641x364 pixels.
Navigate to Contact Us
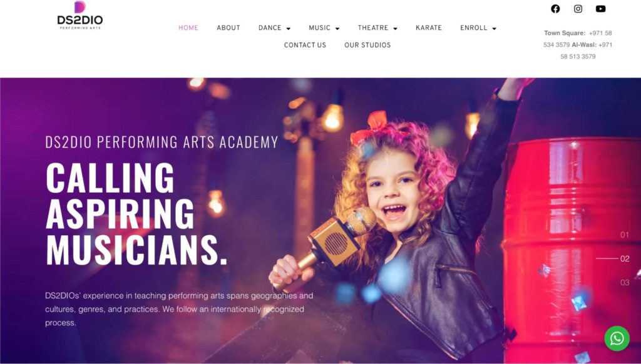(305, 45)
